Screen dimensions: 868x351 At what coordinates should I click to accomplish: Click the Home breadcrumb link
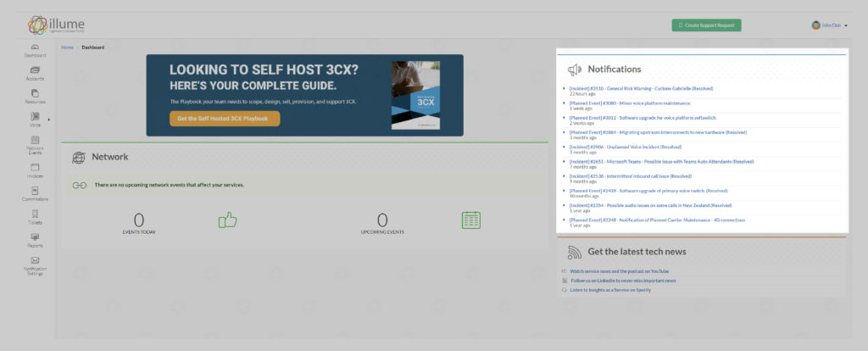coord(67,47)
